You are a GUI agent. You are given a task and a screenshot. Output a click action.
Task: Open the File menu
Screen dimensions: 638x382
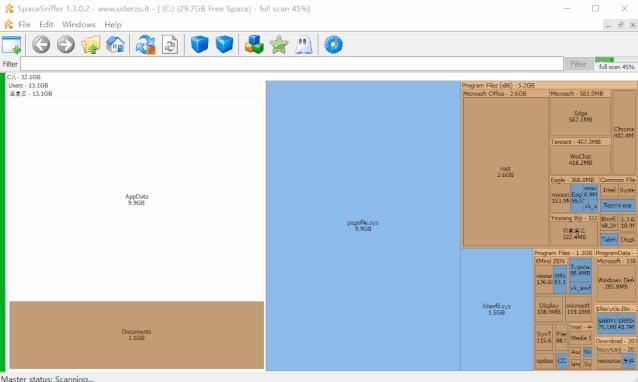point(24,25)
